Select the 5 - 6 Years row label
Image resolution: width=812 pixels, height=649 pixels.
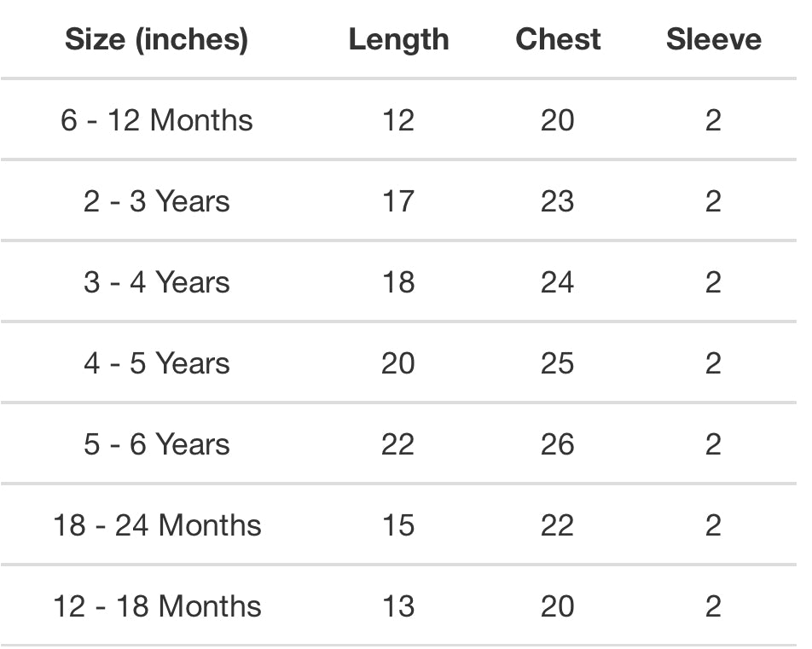point(156,444)
